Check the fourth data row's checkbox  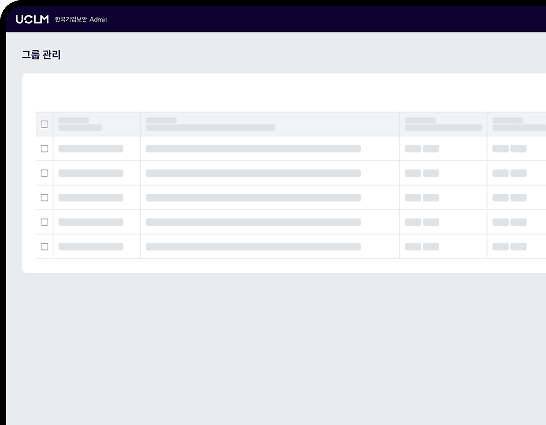45,222
